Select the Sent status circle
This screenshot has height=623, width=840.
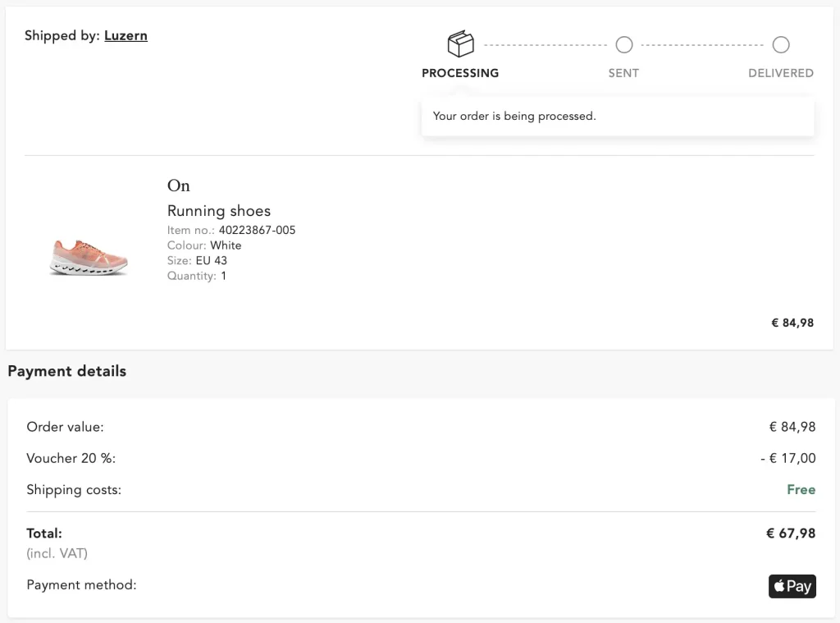click(623, 44)
